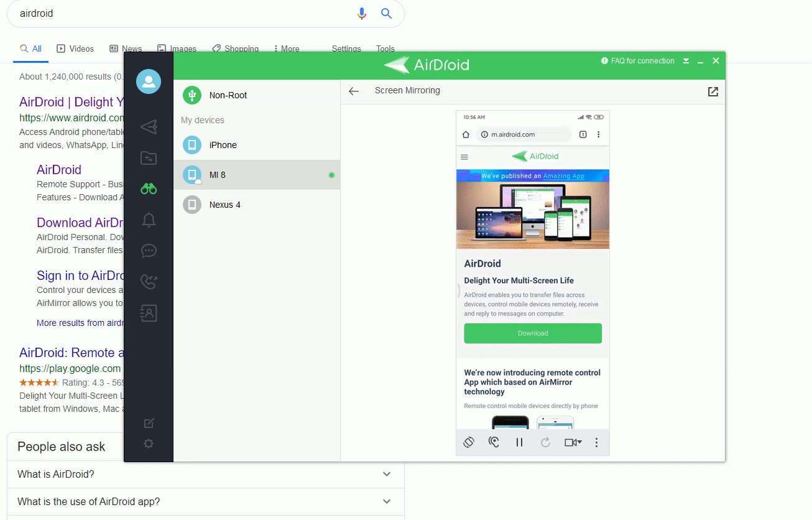The image size is (812, 520).
Task: Select the binoculars remote control section
Action: (149, 189)
